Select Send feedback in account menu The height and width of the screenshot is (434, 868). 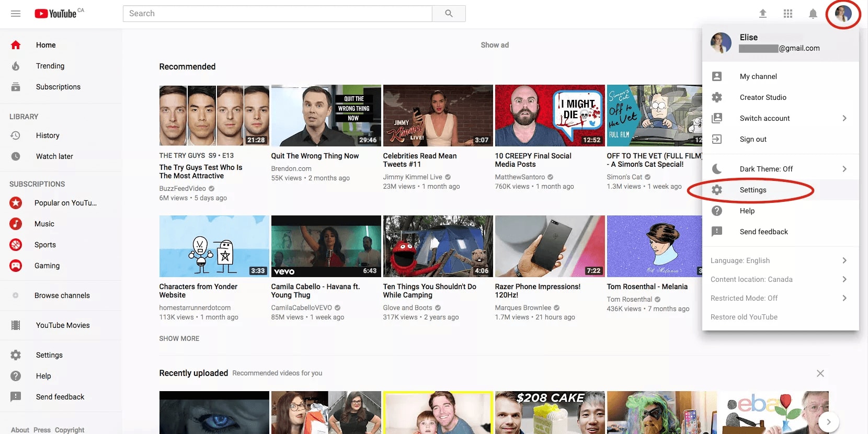(780, 232)
